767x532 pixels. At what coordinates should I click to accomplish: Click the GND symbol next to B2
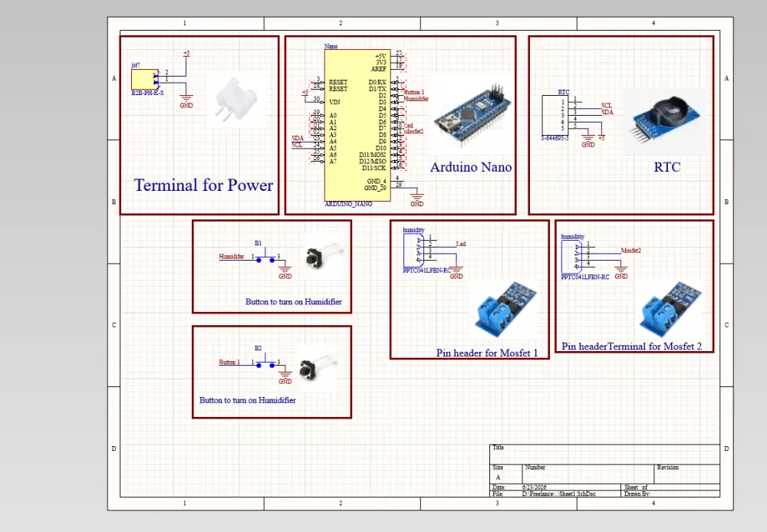click(x=285, y=377)
